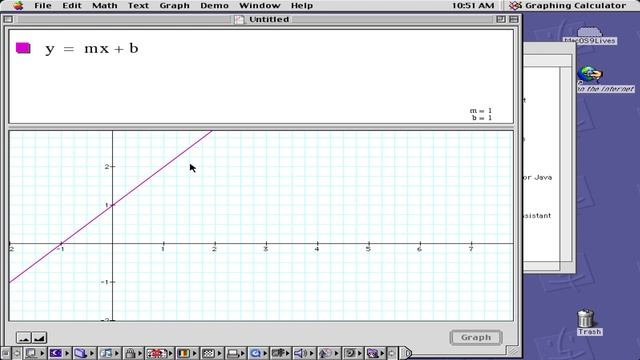This screenshot has width=640, height=360.
Task: Click the window resize grip corner
Action: tap(513, 351)
